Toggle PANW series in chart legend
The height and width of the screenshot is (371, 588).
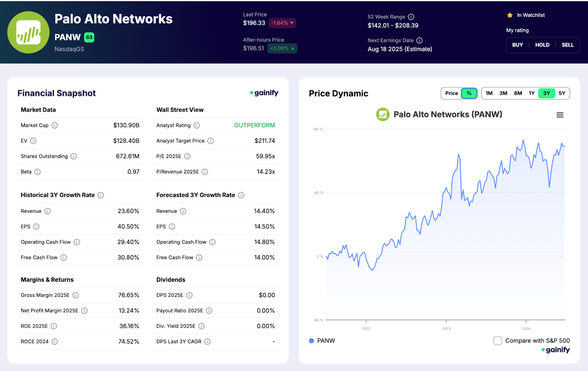(322, 341)
